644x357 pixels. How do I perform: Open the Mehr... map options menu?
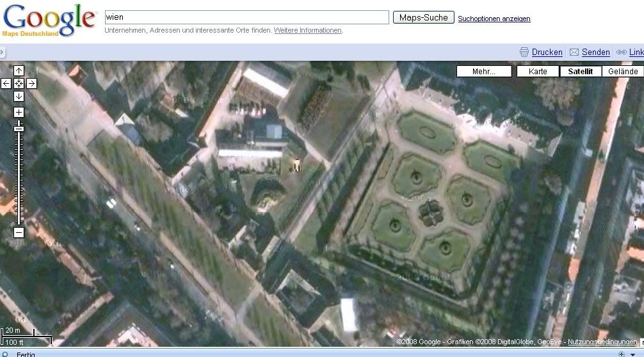(x=484, y=72)
